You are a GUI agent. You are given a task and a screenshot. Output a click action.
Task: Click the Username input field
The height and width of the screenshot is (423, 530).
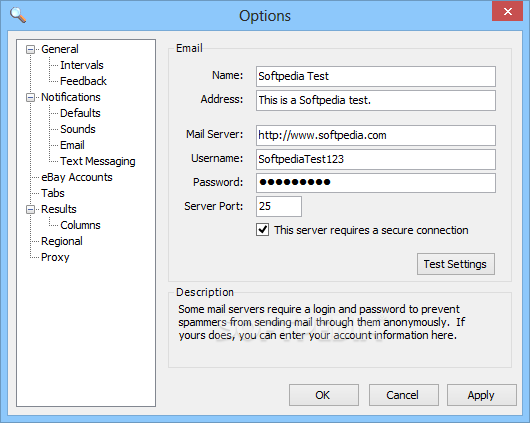pyautogui.click(x=376, y=159)
